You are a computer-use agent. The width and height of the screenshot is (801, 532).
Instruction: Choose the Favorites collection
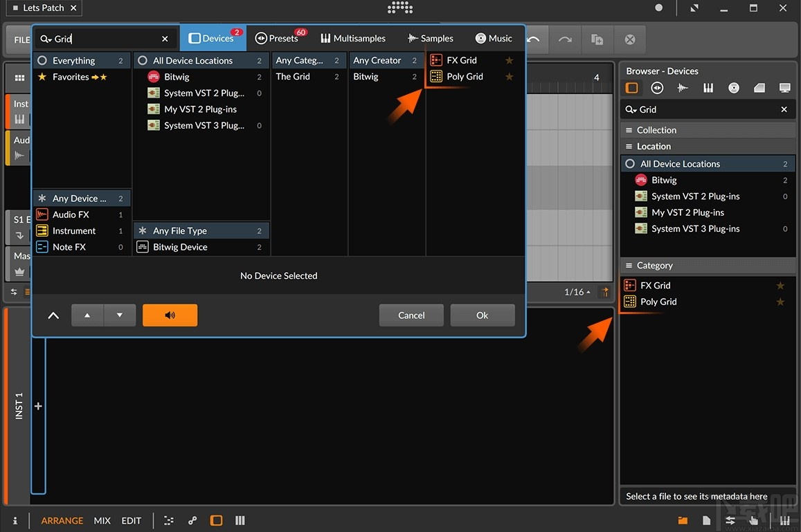point(82,77)
